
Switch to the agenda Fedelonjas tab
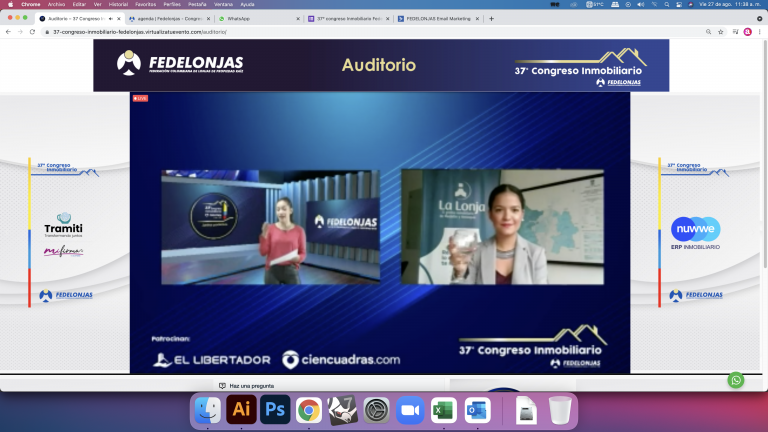coord(169,19)
